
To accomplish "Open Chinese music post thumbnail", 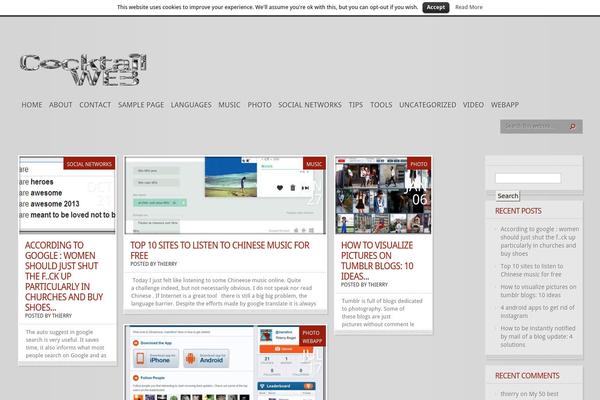I will tap(225, 195).
